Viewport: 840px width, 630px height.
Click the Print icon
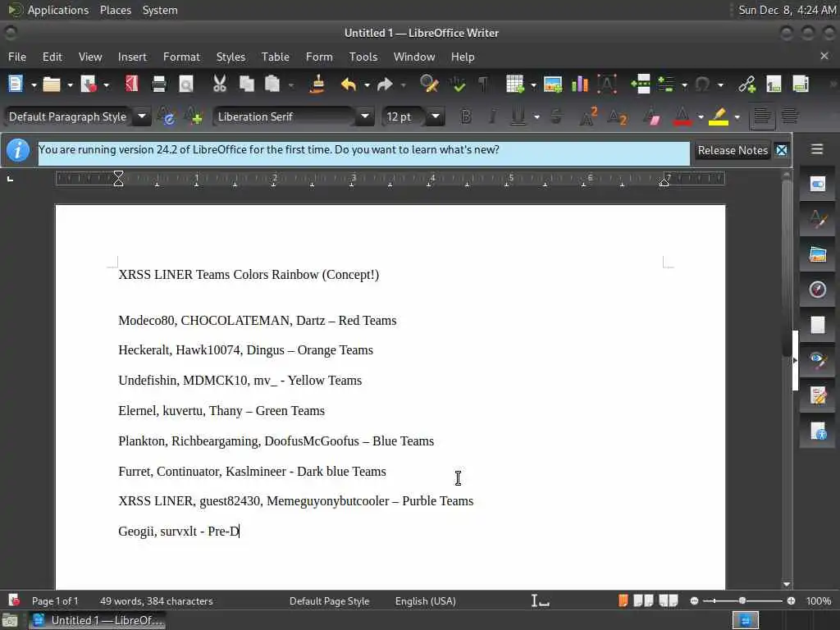tap(159, 84)
